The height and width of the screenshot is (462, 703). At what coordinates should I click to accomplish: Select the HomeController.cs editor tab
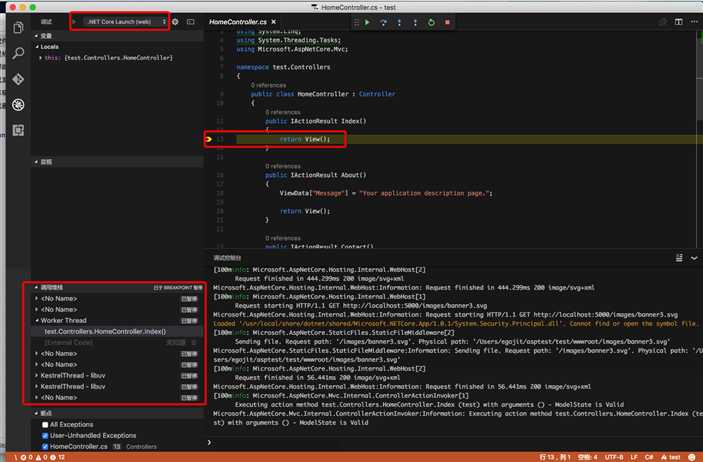click(236, 21)
